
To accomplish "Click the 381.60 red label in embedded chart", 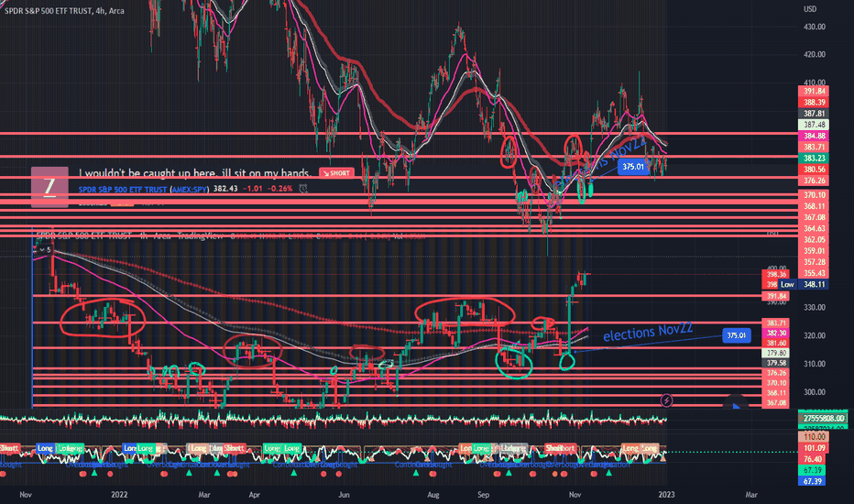I will click(x=776, y=344).
